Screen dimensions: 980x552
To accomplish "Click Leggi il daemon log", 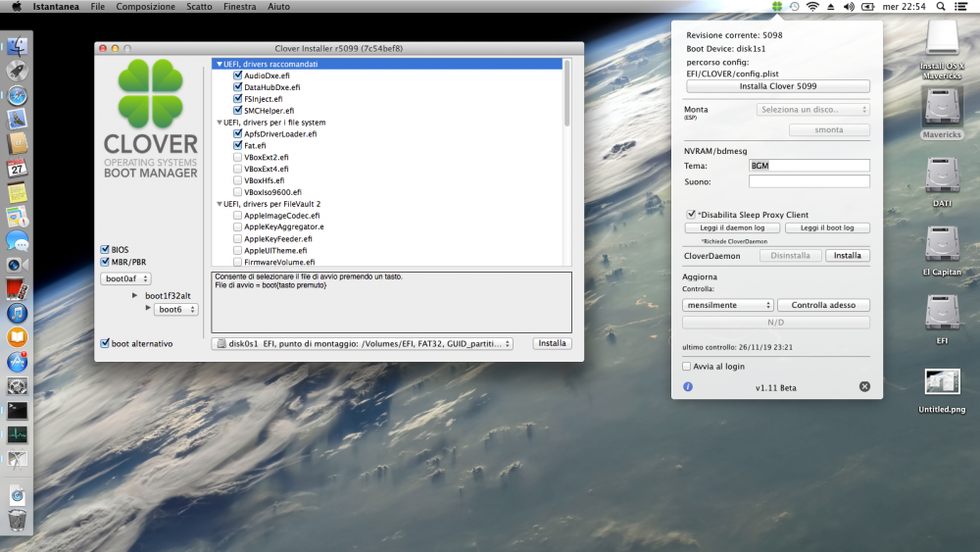I will pos(732,227).
